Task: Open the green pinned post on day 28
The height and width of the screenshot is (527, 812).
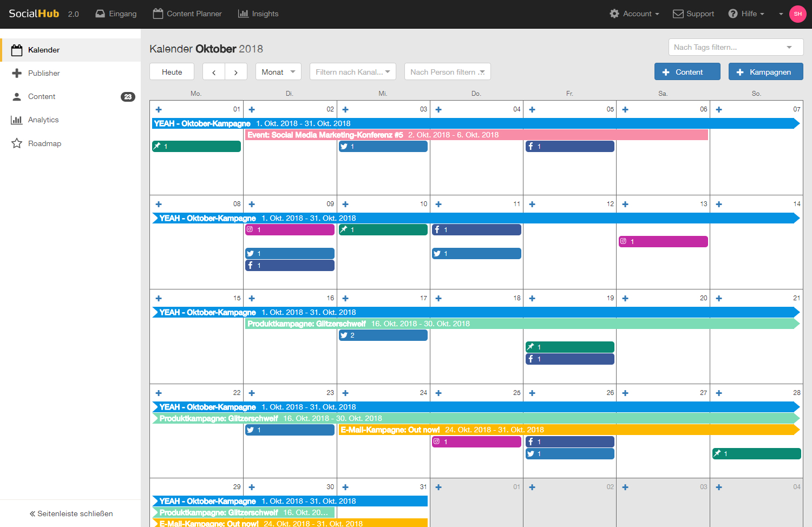Action: click(757, 453)
